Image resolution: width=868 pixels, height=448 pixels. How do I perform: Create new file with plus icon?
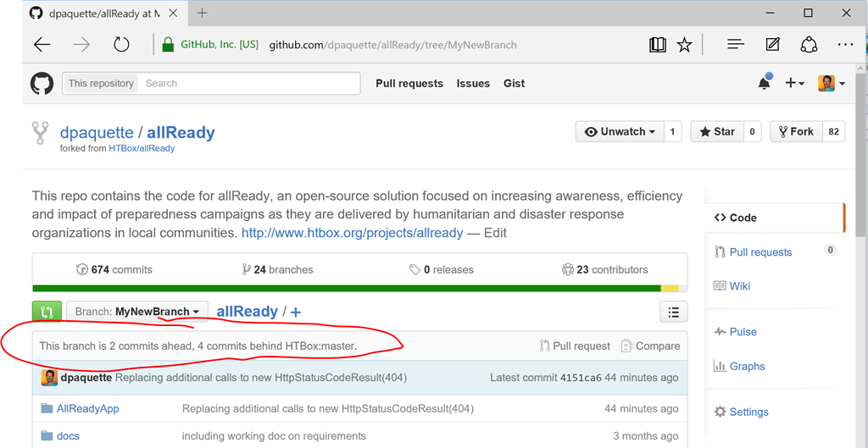click(x=296, y=312)
